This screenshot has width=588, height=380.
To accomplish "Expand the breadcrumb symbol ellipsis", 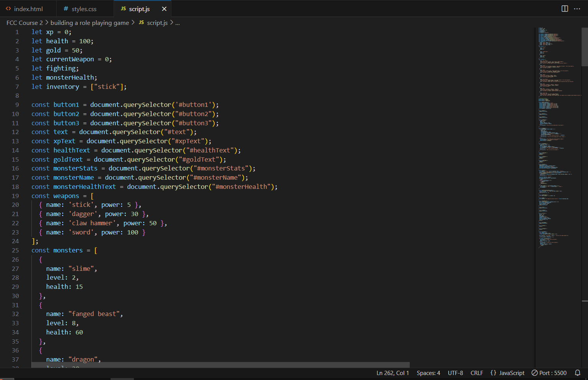I will tap(178, 23).
